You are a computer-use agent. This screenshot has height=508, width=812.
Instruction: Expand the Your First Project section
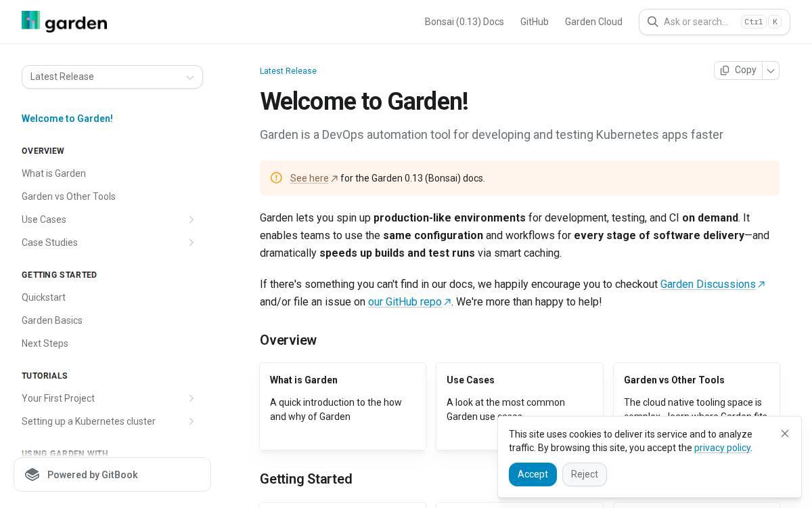(x=191, y=398)
